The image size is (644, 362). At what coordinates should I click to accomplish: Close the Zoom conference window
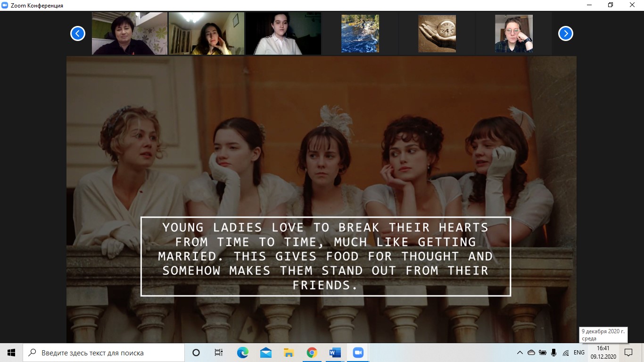point(633,5)
